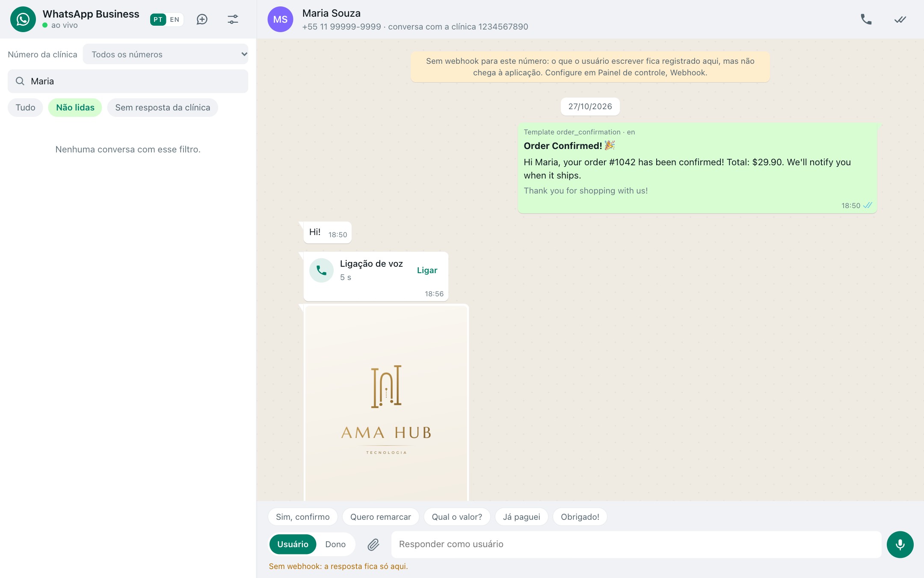Click the ao vivo status label
Screen dimensions: 924x578
(x=65, y=25)
